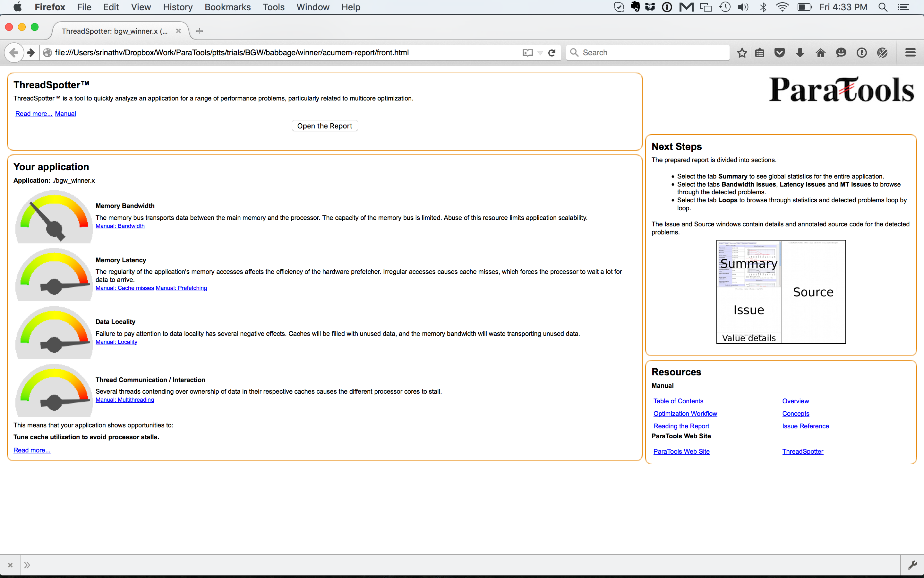924x578 pixels.
Task: Reload the page with the refresh icon
Action: click(x=552, y=53)
